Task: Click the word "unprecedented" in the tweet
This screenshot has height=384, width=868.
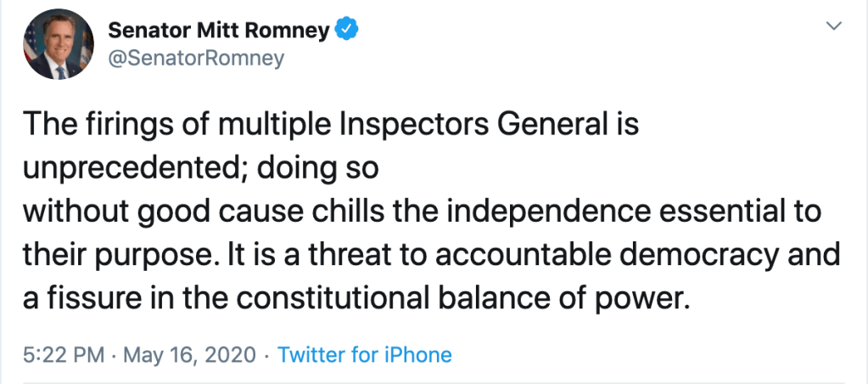Action: click(x=120, y=169)
